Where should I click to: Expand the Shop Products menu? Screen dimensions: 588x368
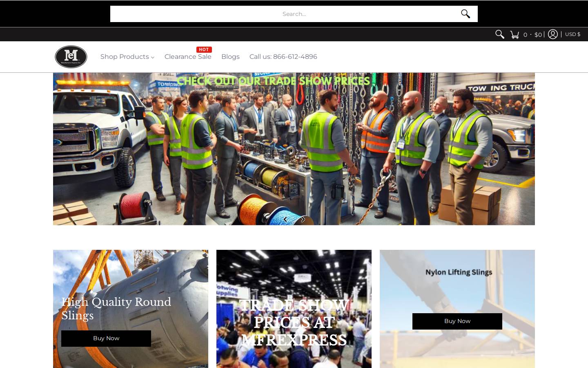[127, 57]
